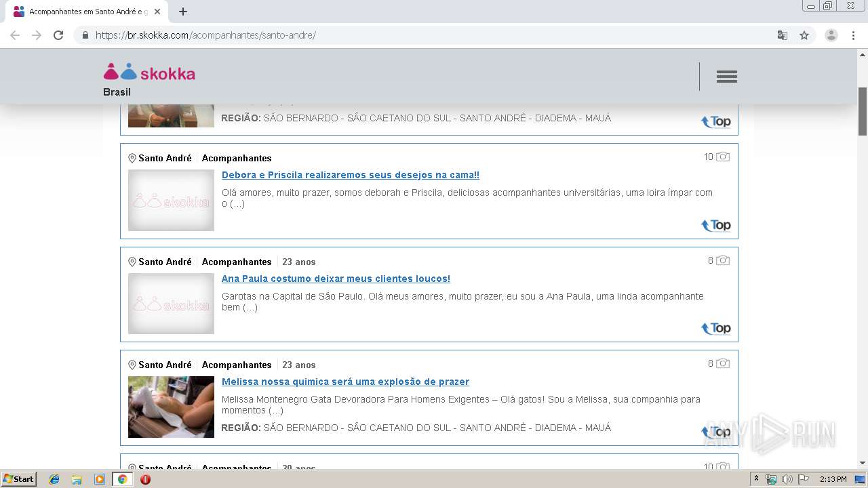Open Windows Explorer folder from taskbar
Image resolution: width=868 pixels, height=488 pixels.
[x=77, y=479]
